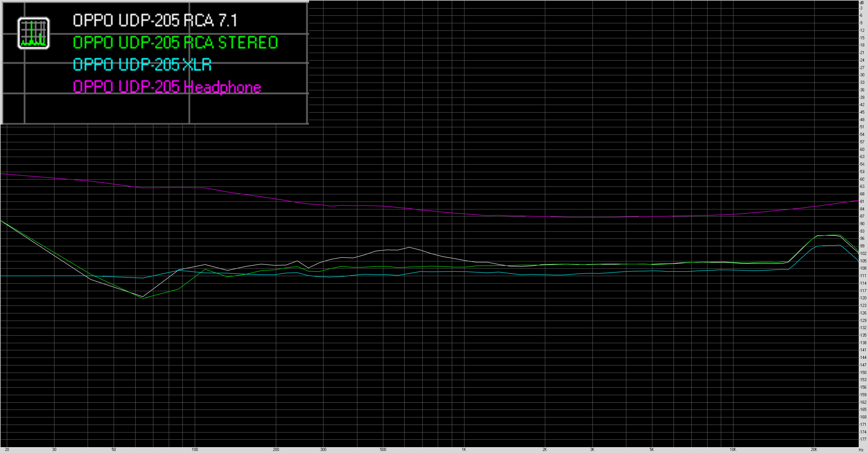The width and height of the screenshot is (868, 453).
Task: Click the -177 level axis label
Action: [863, 439]
